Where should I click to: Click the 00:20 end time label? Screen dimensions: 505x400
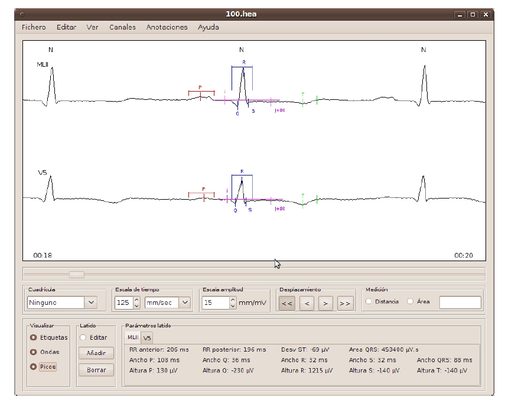click(463, 255)
